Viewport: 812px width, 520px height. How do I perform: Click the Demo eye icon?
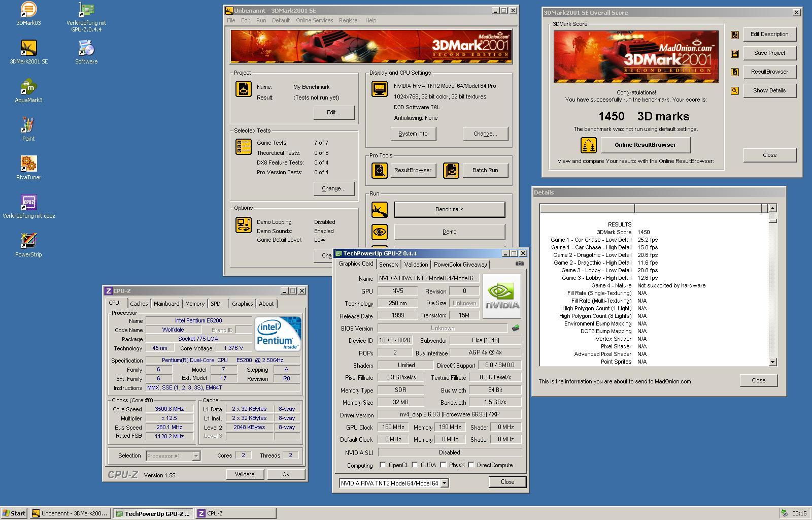380,232
